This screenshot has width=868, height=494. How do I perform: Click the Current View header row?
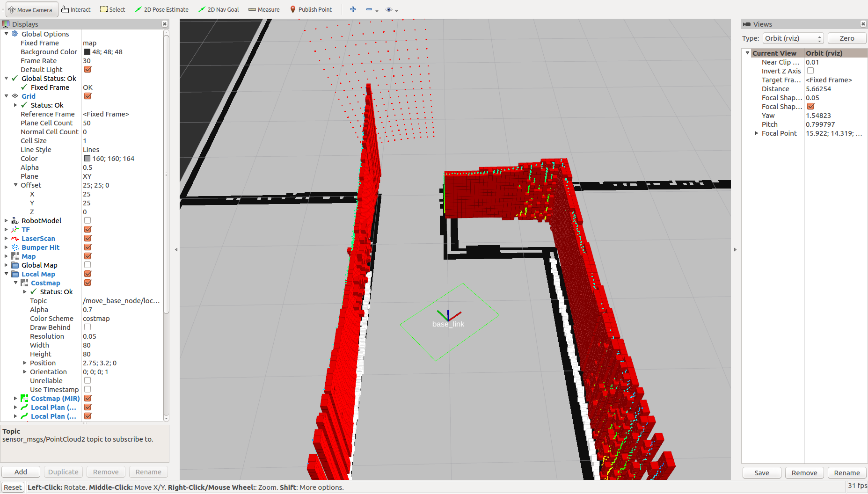point(775,53)
